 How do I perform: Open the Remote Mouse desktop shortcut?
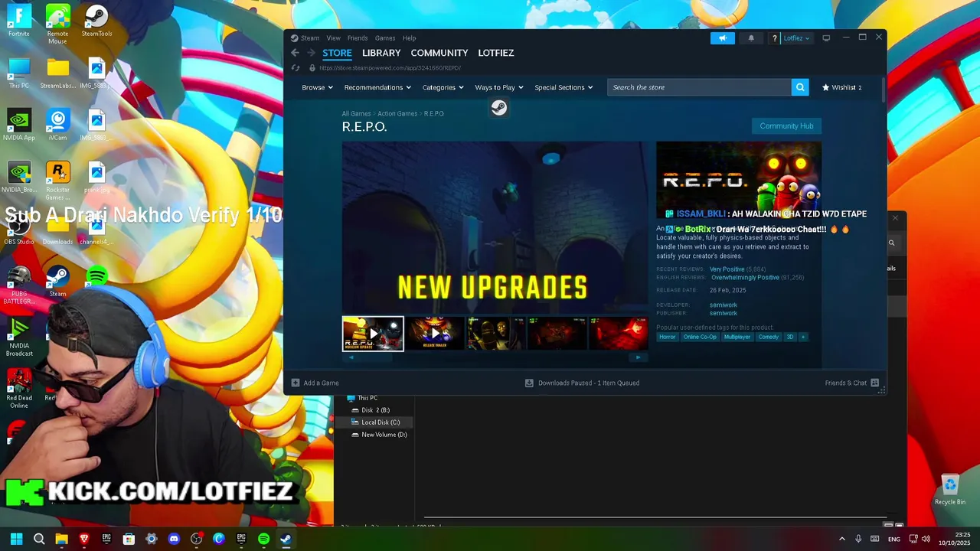click(x=57, y=24)
